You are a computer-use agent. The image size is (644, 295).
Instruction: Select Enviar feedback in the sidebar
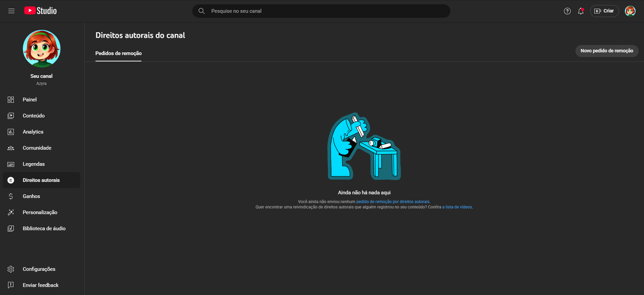[41, 285]
